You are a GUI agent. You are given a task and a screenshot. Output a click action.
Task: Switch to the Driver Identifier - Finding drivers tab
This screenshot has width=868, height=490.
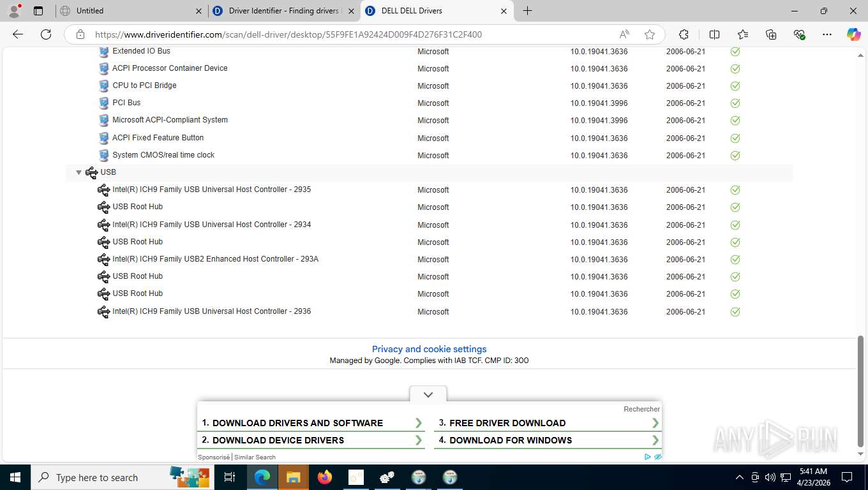click(283, 11)
